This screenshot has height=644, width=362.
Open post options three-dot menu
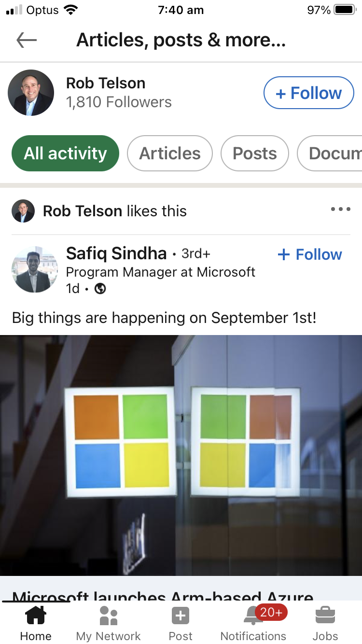point(341,210)
